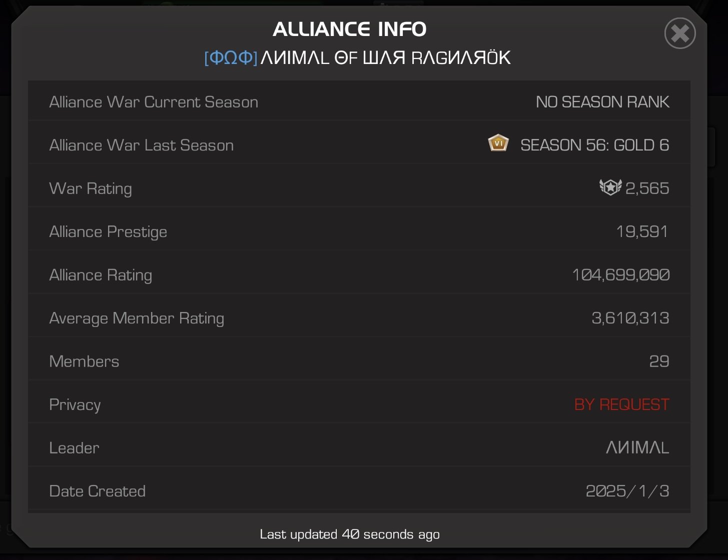Close the Alliance Info dialog
The height and width of the screenshot is (560, 728).
680,33
